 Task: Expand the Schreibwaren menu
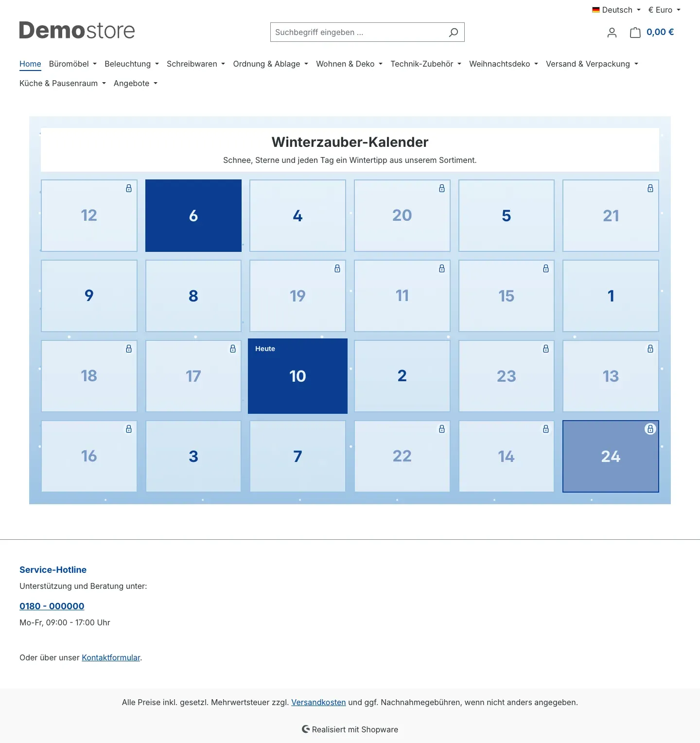click(196, 64)
